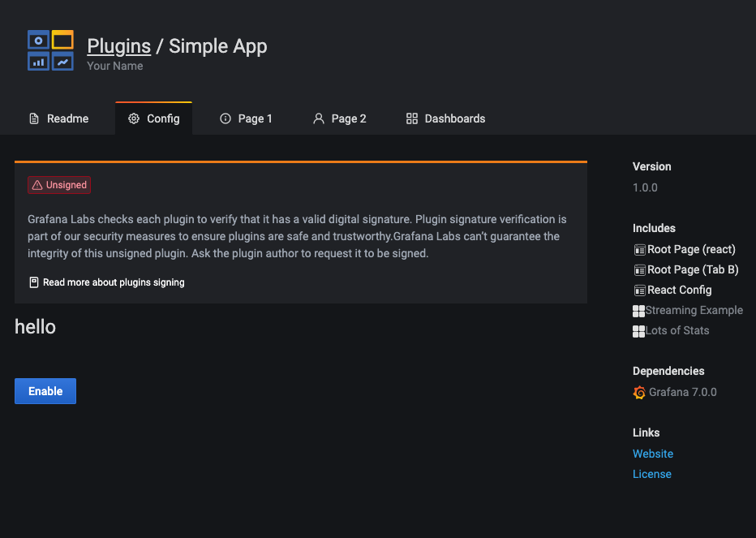Select Streaming Example include text

694,310
